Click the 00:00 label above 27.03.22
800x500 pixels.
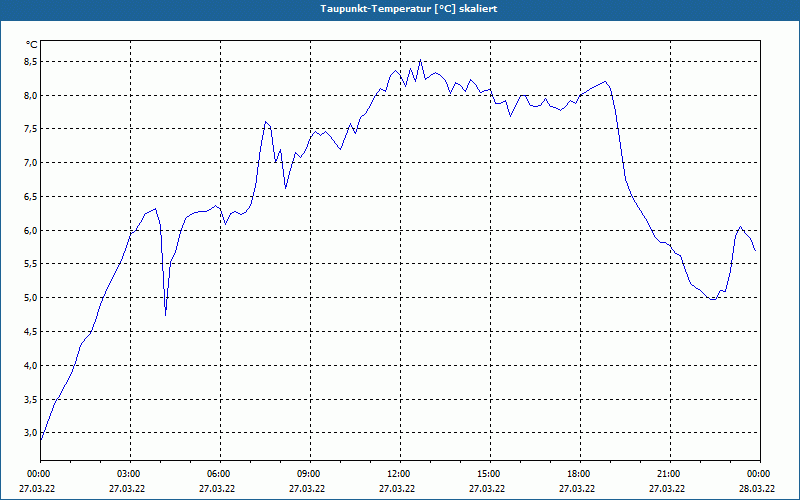38,474
